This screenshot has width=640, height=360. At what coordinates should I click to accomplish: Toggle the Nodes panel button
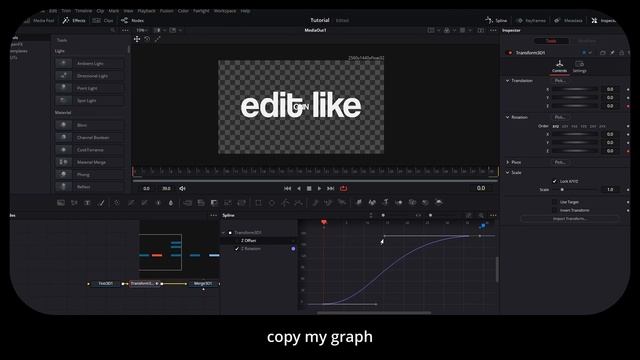(132, 20)
